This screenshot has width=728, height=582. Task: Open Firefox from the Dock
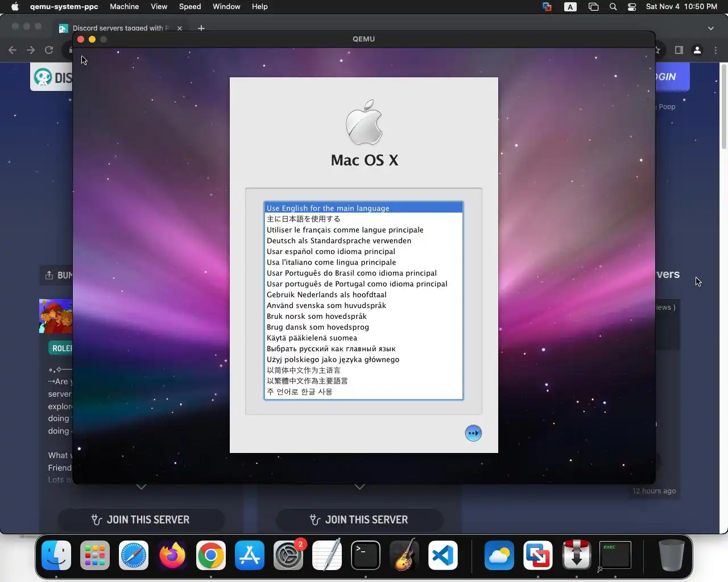pyautogui.click(x=172, y=555)
